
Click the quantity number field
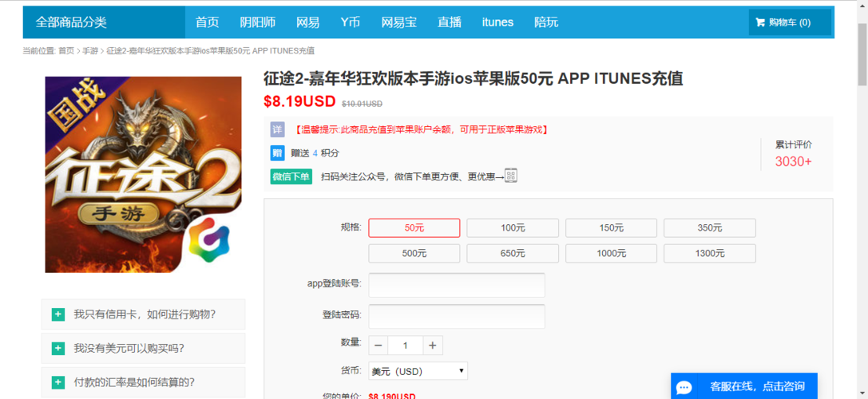click(x=405, y=346)
